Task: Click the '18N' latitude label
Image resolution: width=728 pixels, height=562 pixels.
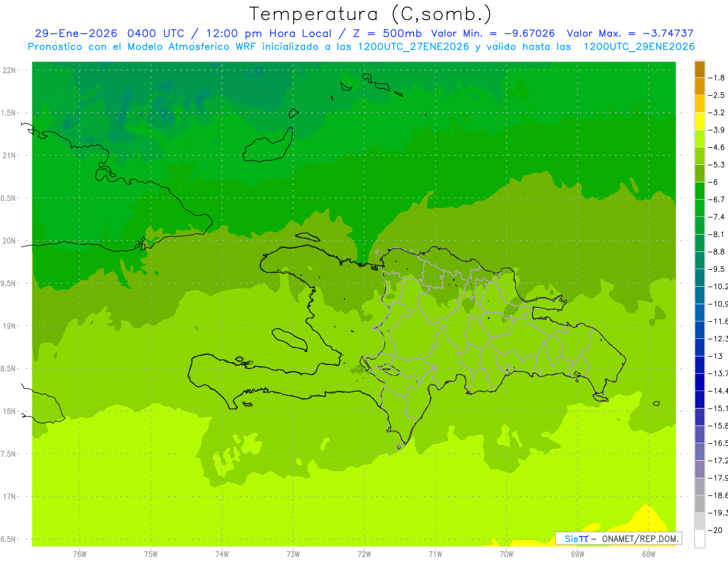Action: [x=10, y=411]
